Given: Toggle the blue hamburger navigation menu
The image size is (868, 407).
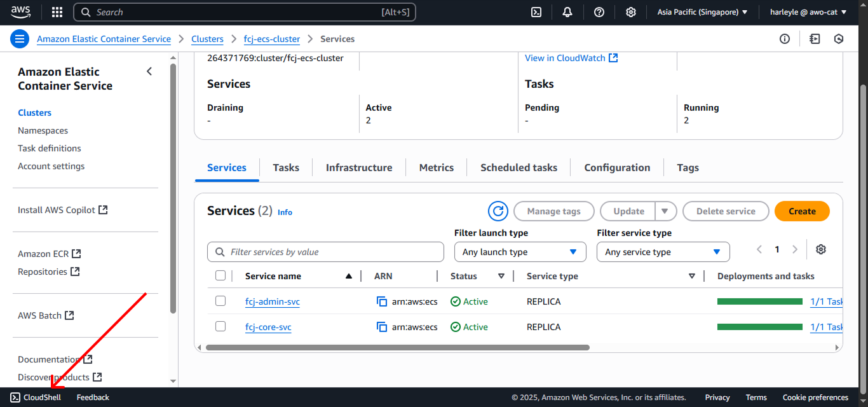Looking at the screenshot, I should [20, 39].
